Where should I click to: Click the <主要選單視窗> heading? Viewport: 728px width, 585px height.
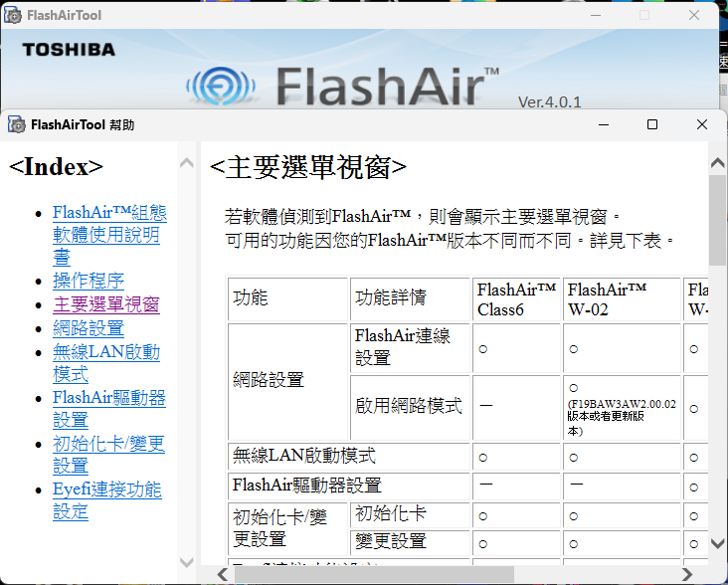point(308,167)
